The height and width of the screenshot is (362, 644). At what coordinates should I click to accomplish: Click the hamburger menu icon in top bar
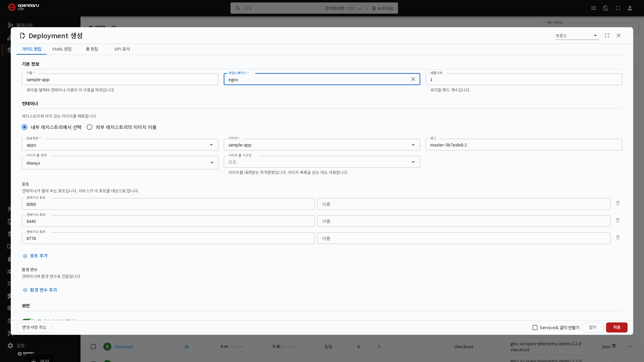tap(594, 8)
